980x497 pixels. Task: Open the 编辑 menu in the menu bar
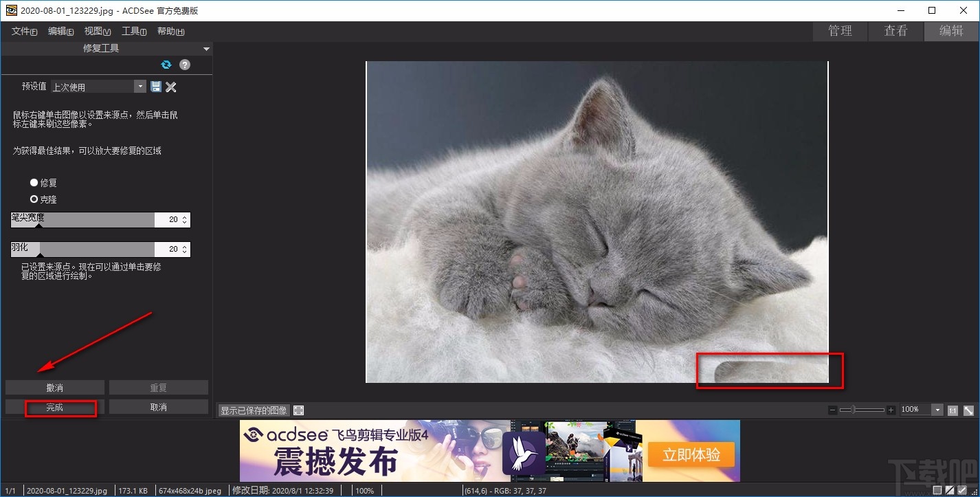pyautogui.click(x=61, y=31)
